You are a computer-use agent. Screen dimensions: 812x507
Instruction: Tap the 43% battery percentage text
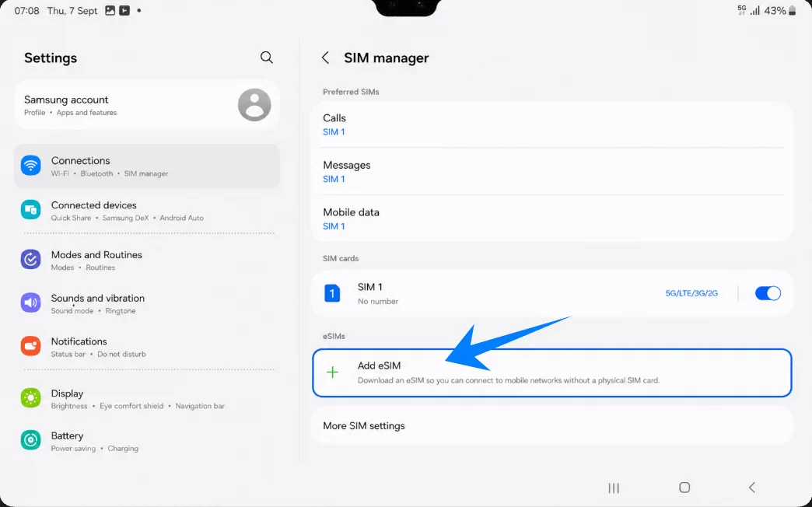[775, 11]
